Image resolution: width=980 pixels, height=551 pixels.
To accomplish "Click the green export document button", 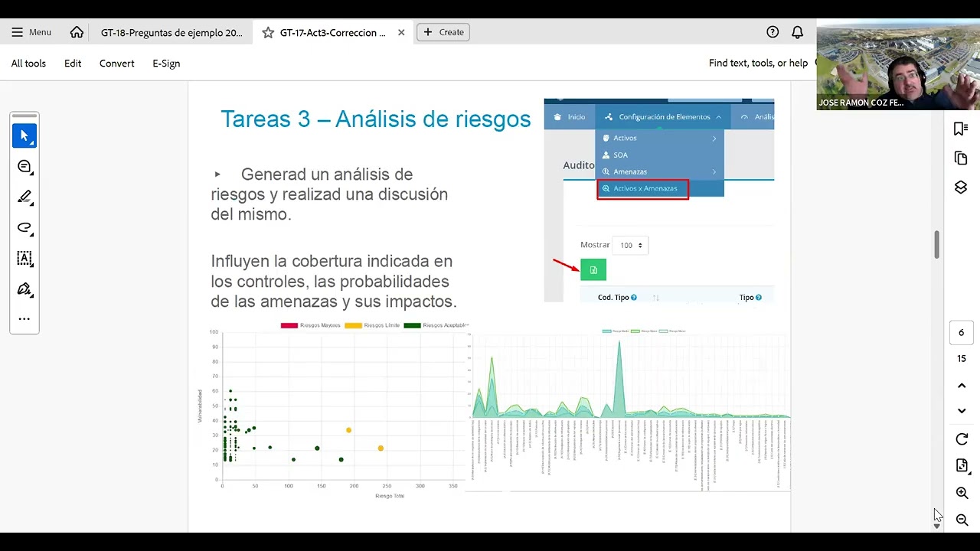I will 593,270.
